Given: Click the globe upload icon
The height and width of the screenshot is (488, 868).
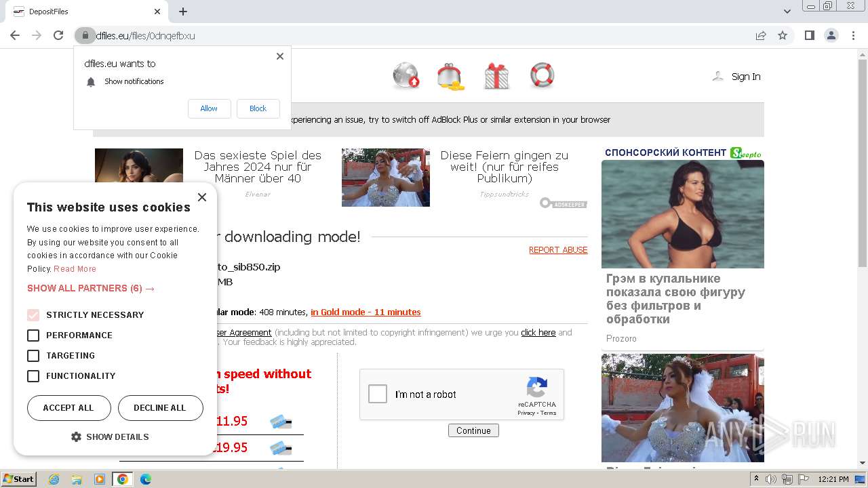Looking at the screenshot, I should pyautogui.click(x=406, y=76).
